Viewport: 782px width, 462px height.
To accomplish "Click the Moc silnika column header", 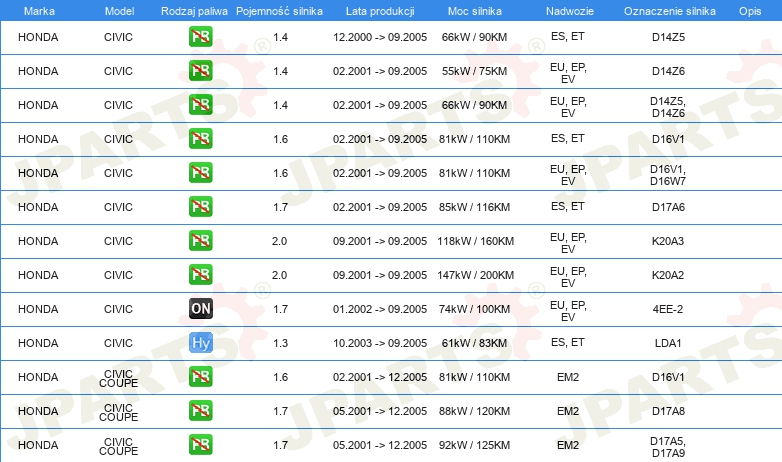I will click(x=474, y=11).
